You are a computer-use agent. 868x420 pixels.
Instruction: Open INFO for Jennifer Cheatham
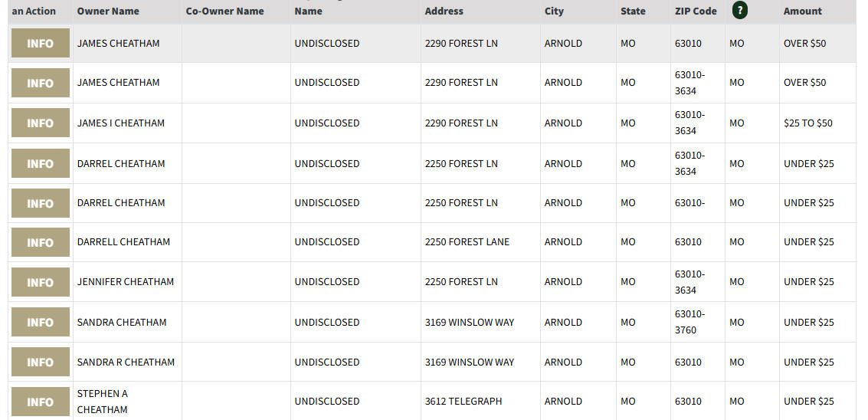(41, 282)
